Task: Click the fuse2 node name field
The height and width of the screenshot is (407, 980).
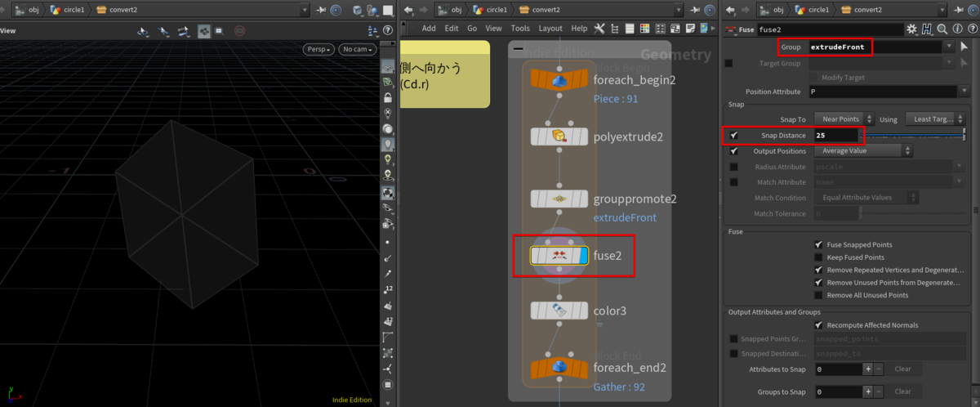Action: pyautogui.click(x=830, y=29)
